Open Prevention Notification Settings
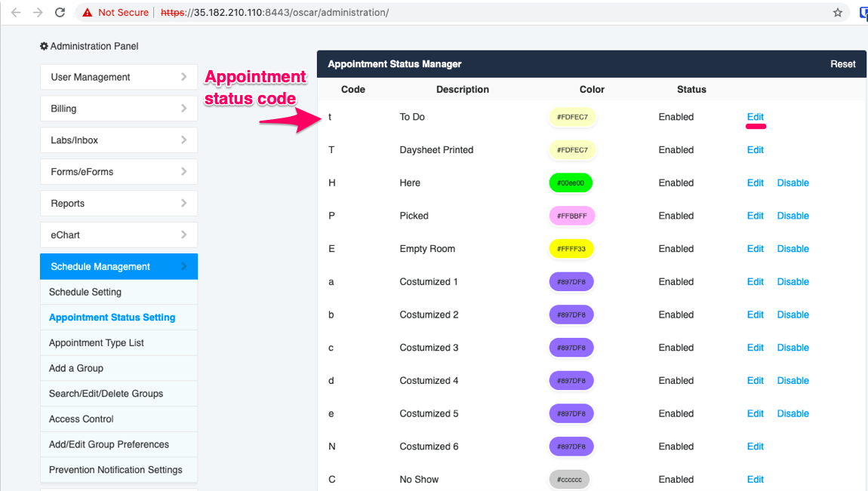 [119, 470]
